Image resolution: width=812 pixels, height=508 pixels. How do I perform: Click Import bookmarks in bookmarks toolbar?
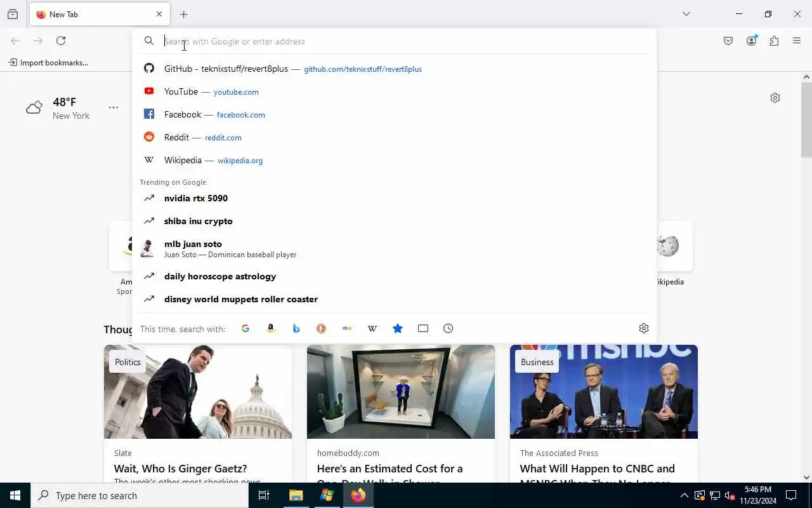tap(48, 63)
